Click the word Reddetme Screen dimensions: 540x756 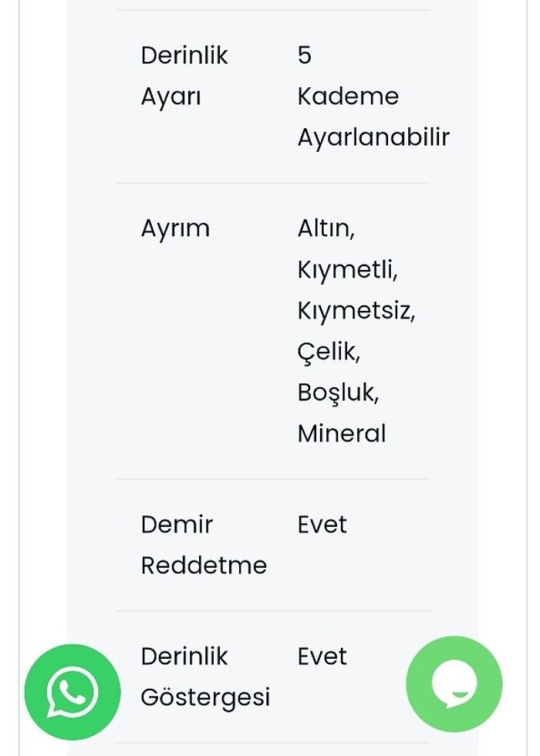[x=204, y=565]
